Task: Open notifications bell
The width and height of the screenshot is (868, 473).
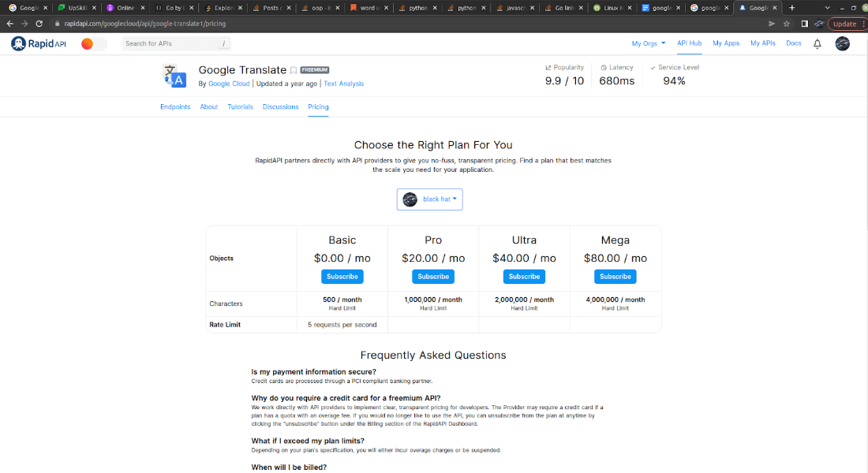Action: (x=817, y=43)
